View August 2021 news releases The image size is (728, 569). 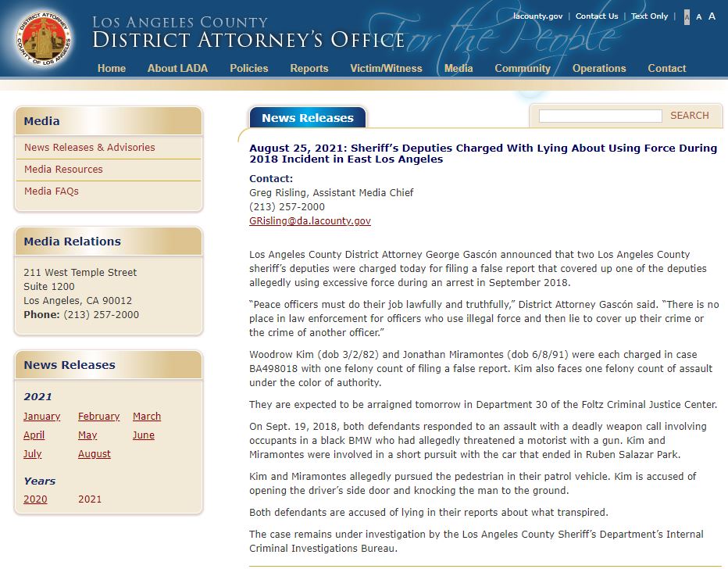tap(95, 454)
